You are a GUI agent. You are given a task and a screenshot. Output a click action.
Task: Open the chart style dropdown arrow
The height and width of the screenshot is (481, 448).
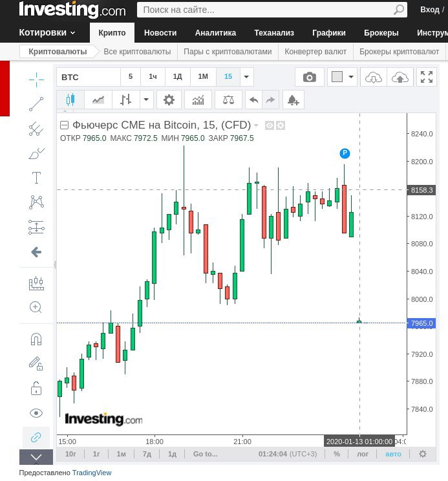147,100
